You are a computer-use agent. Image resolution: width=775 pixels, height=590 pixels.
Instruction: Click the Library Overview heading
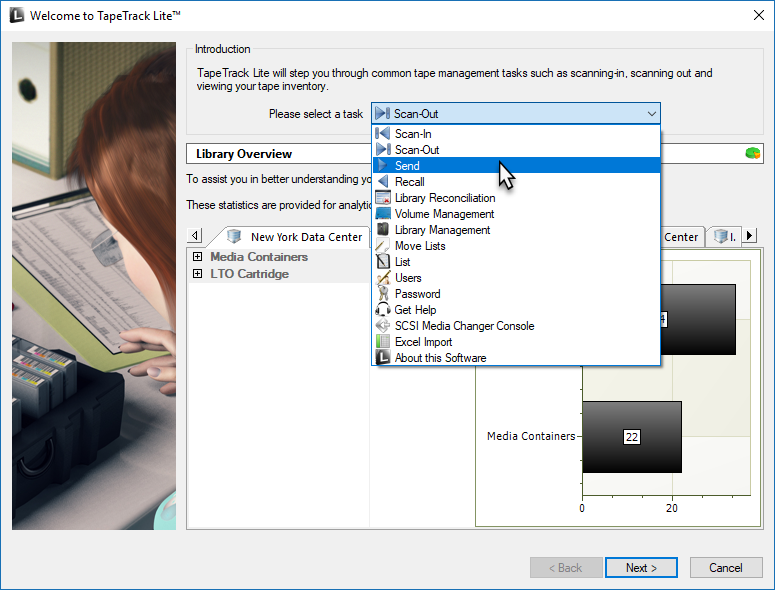pyautogui.click(x=244, y=154)
